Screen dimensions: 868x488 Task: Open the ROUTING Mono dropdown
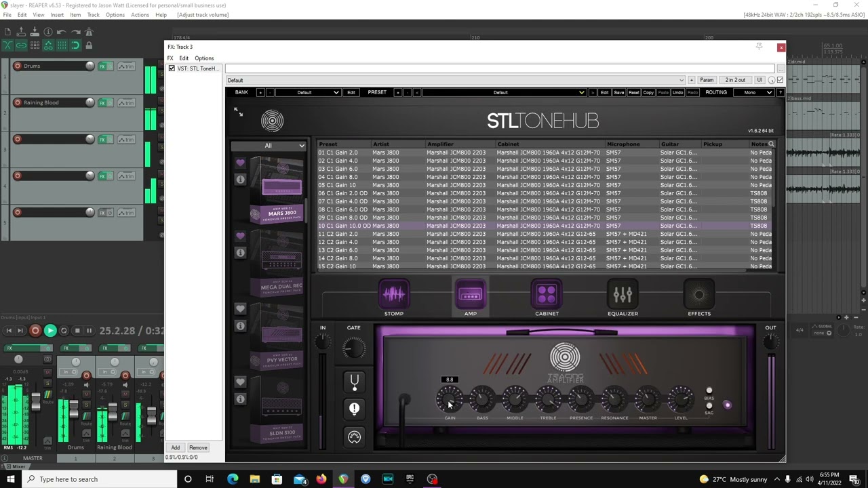pyautogui.click(x=753, y=92)
